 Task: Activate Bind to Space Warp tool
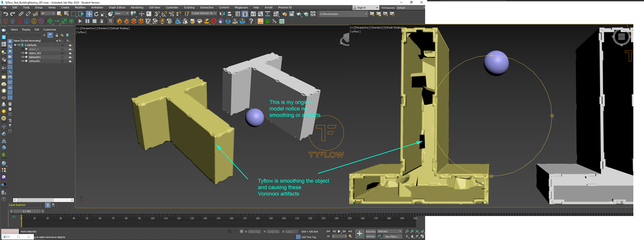[x=36, y=14]
